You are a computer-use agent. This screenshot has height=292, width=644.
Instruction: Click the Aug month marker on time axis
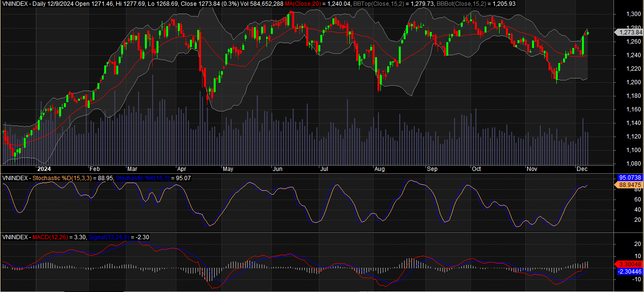click(379, 169)
